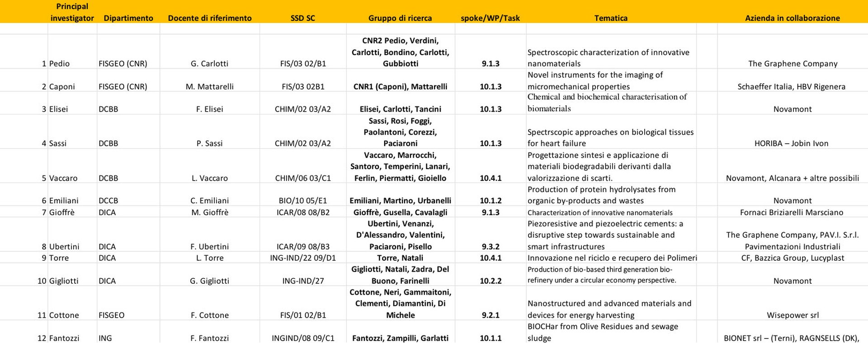
Task: Click the 'Gioffrè, Gusella, Cavalagli' group cell
Action: click(400, 212)
